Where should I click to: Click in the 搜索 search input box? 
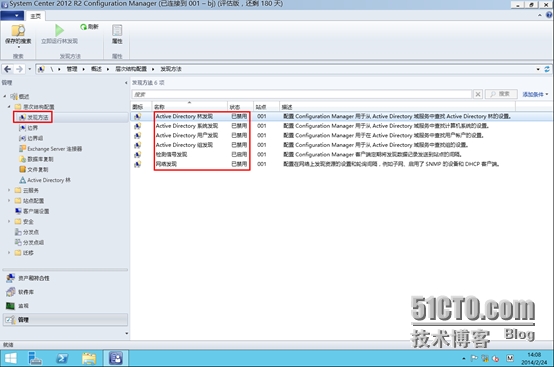(302, 94)
